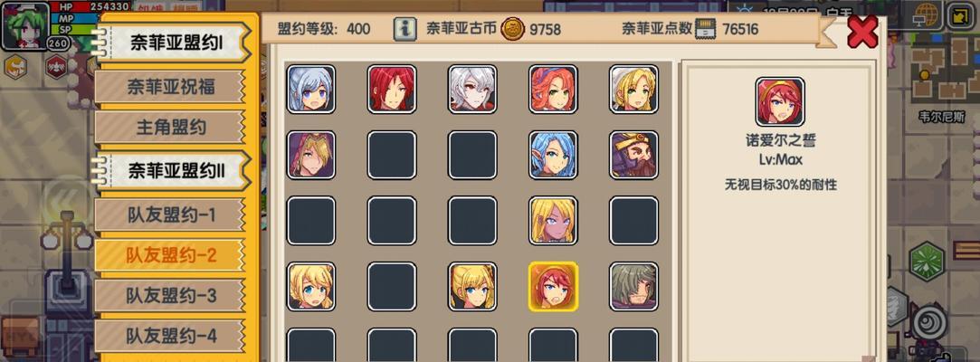The height and width of the screenshot is (362, 980).
Task: Close the covenant panel with red X
Action: tap(862, 32)
